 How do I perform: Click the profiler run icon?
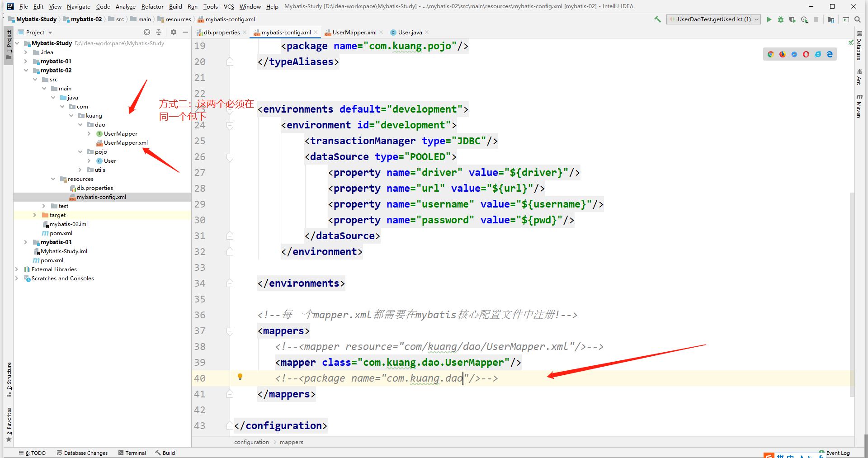804,19
